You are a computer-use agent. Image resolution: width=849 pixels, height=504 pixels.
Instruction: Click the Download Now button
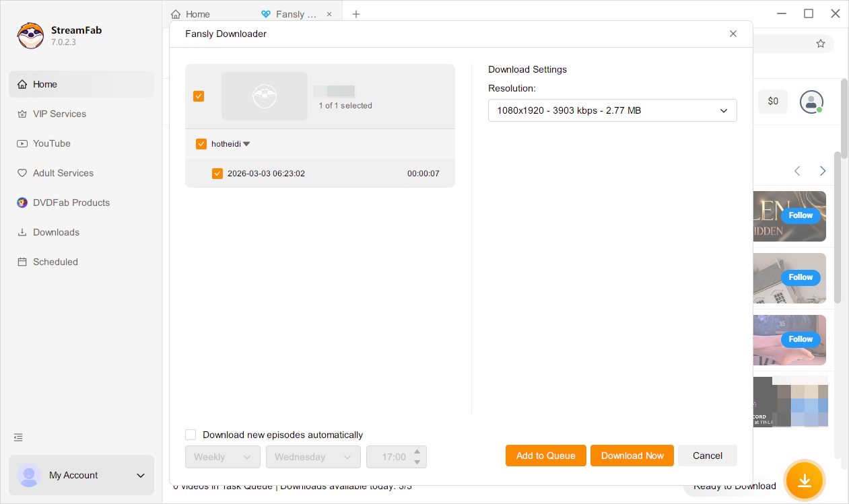[632, 456]
